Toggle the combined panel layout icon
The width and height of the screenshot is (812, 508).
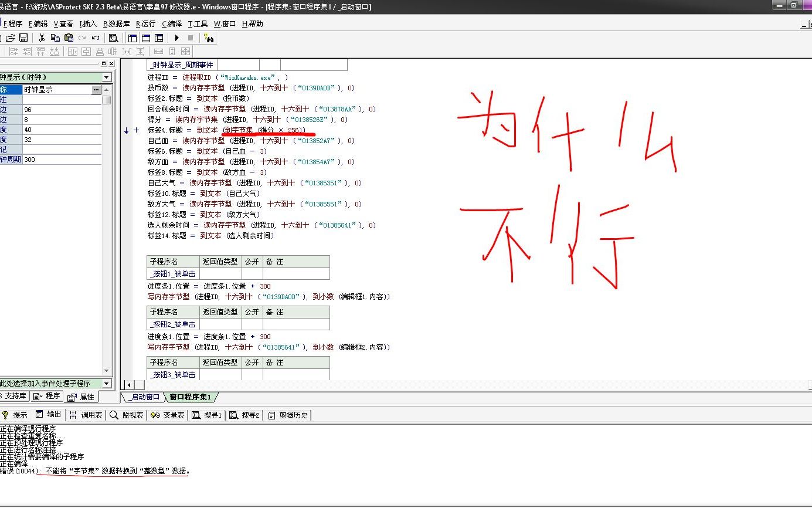(159, 38)
